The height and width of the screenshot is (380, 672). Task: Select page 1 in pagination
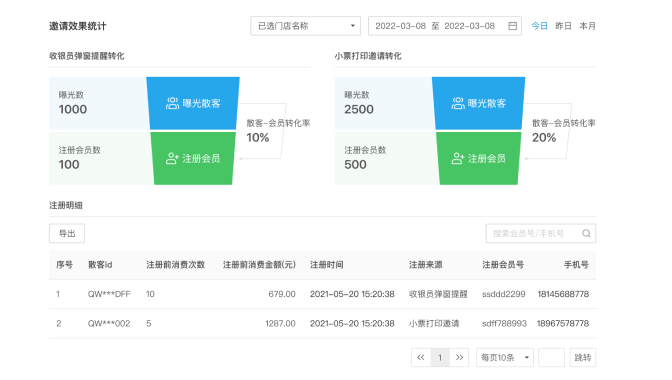(440, 357)
